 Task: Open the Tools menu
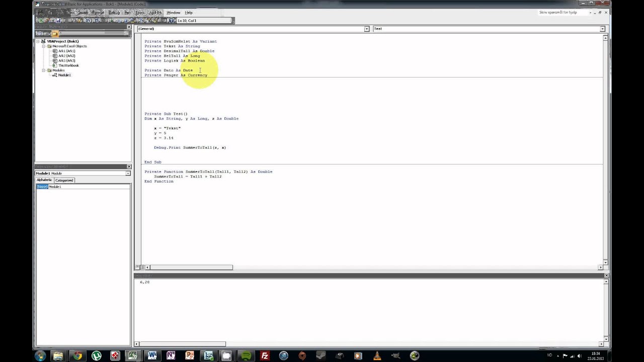pos(139,13)
